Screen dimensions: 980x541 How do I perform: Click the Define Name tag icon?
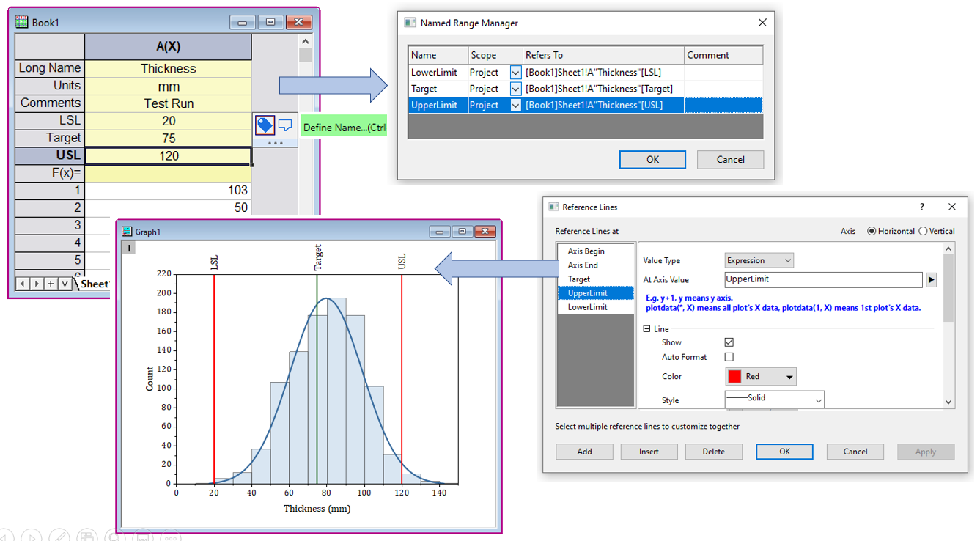click(265, 125)
